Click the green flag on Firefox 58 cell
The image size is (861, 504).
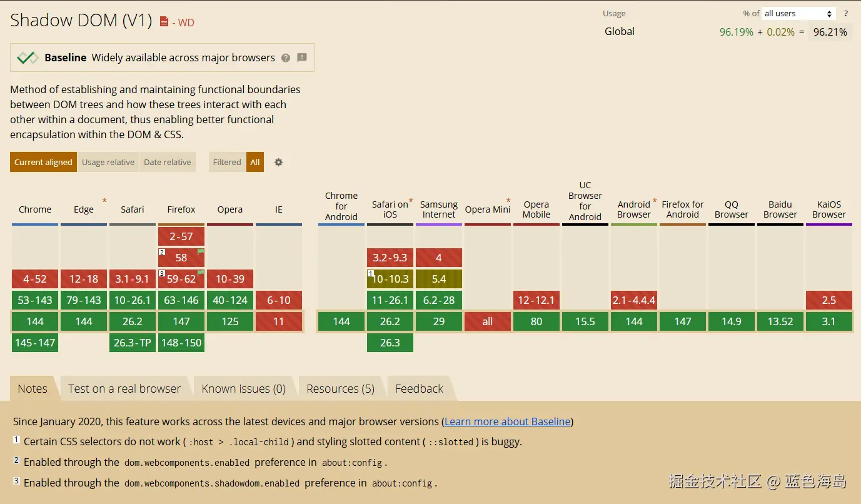click(x=201, y=251)
